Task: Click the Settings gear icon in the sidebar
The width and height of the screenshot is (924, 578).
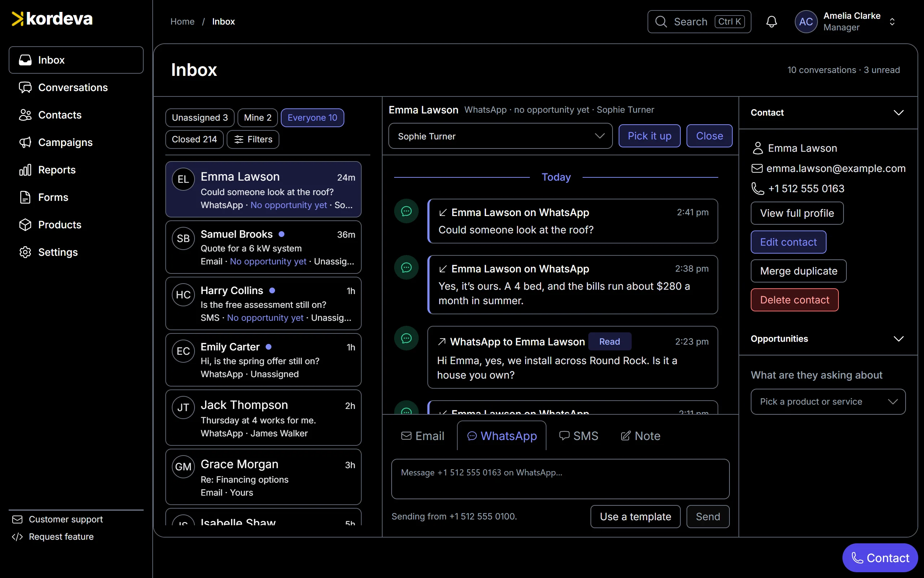Action: [25, 252]
